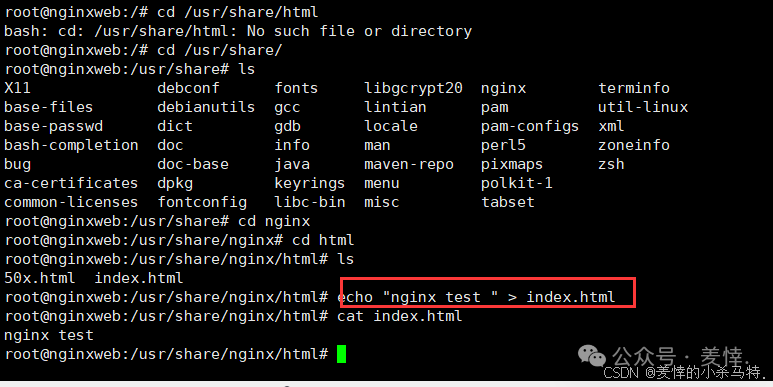Click the debconf directory name
This screenshot has height=387, width=773.
[188, 89]
